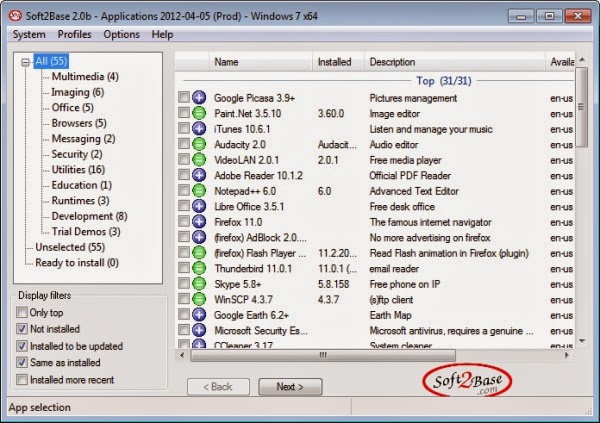The height and width of the screenshot is (423, 600).
Task: Enable the Installed more recent filter
Action: (x=22, y=379)
